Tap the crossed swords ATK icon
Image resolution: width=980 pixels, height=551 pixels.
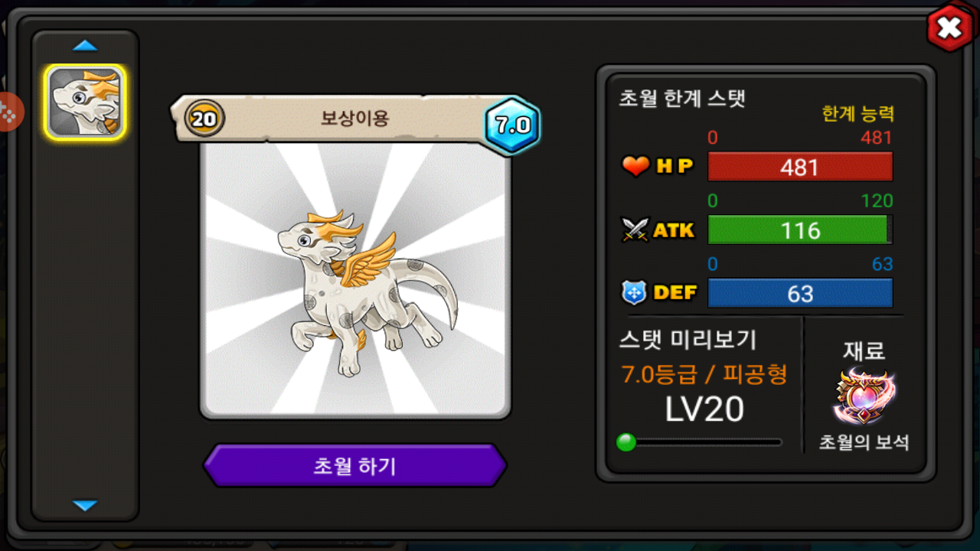pyautogui.click(x=635, y=230)
